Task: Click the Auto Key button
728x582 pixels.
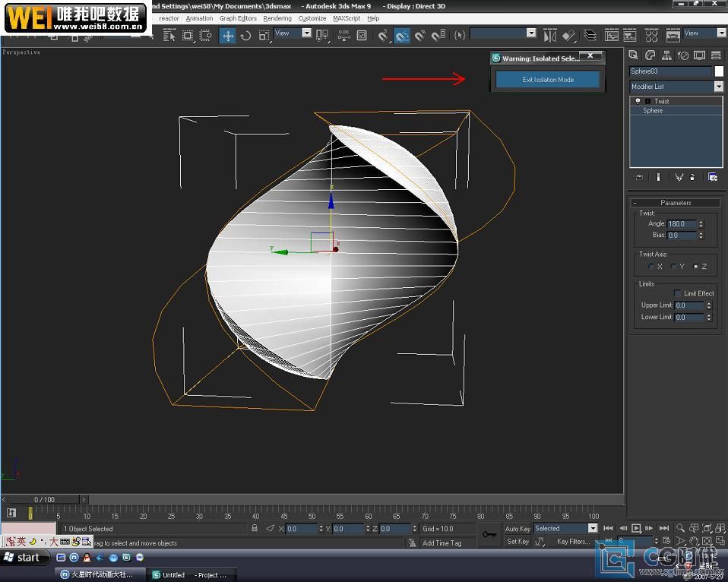Action: [518, 529]
